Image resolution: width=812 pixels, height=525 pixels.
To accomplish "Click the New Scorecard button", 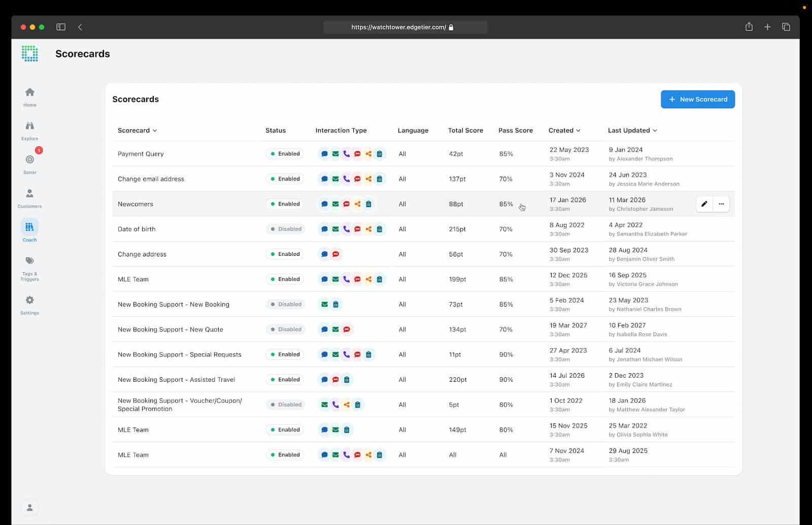I will 697,100.
